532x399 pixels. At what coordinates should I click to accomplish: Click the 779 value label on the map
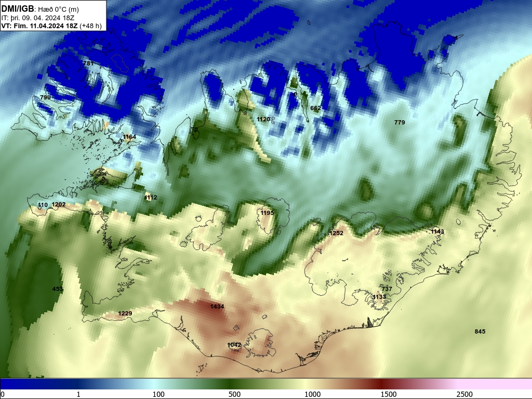pyautogui.click(x=400, y=122)
